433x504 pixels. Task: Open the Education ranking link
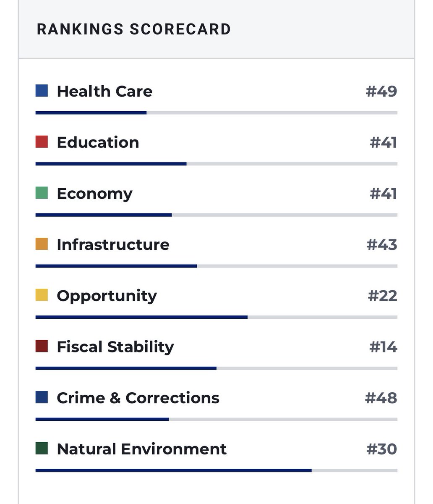pyautogui.click(x=98, y=142)
